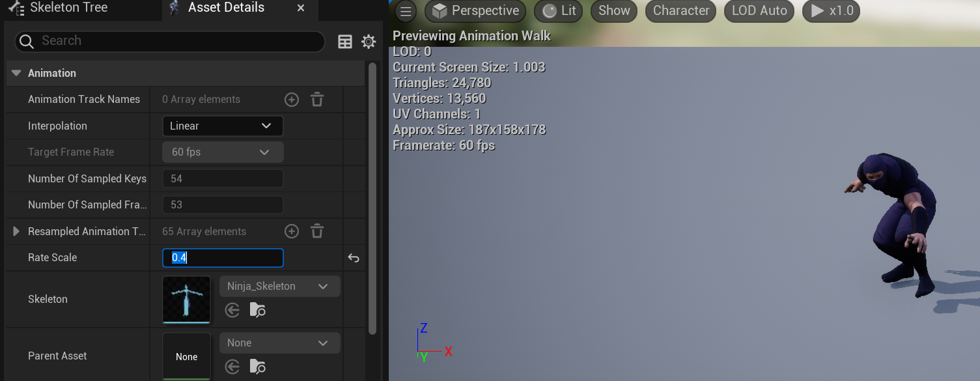Open the Interpolation Linear dropdown
980x381 pixels.
pos(223,126)
